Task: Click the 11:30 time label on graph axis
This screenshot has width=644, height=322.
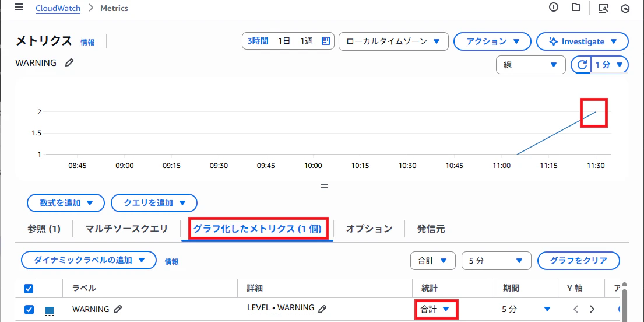Action: pos(596,165)
